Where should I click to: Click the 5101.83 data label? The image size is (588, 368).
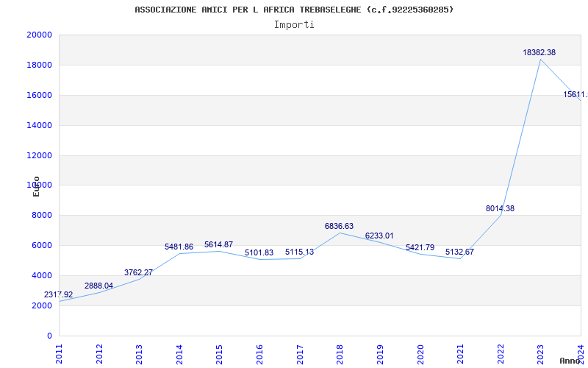coord(259,252)
